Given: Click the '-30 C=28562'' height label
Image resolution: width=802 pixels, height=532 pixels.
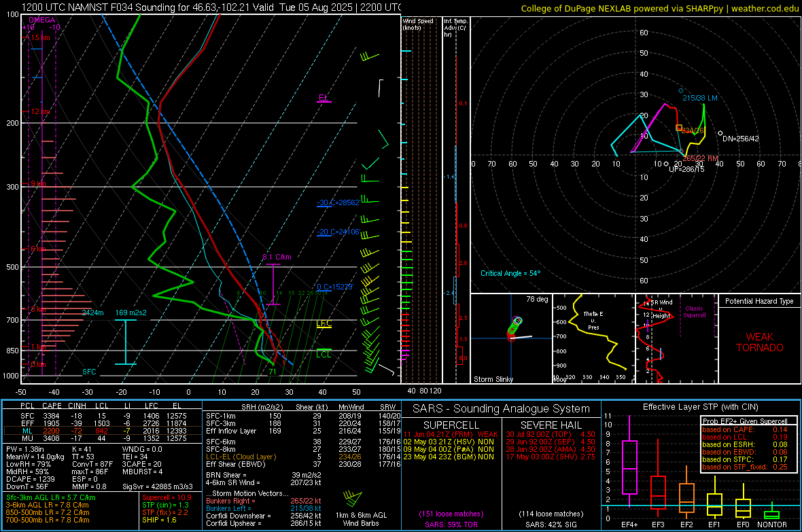Looking at the screenshot, I should tap(338, 202).
